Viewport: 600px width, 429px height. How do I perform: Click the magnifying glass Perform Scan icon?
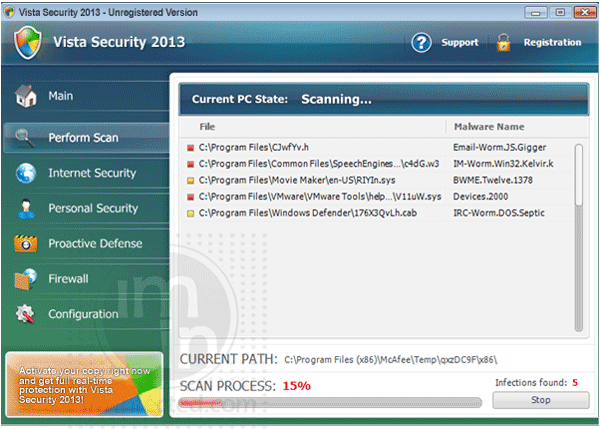25,138
